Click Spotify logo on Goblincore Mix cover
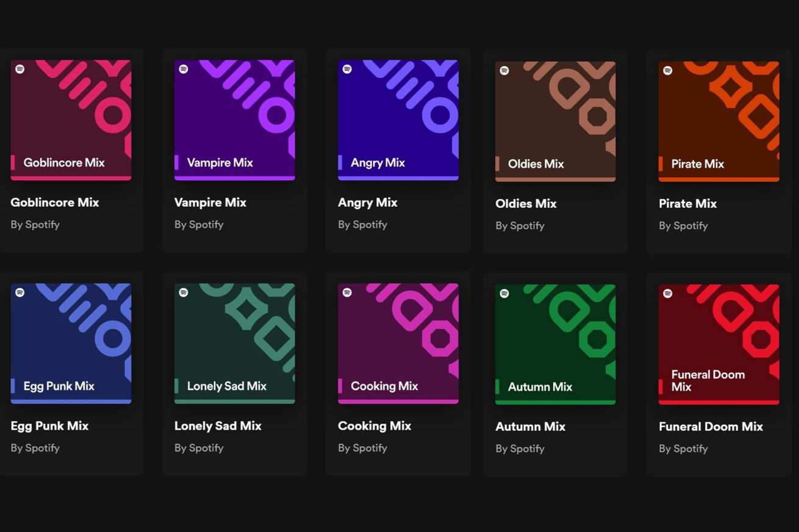Image resolution: width=799 pixels, height=532 pixels. click(x=20, y=69)
